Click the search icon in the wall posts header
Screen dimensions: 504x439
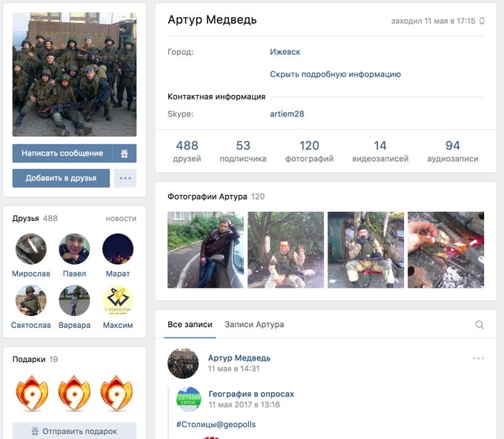tap(480, 325)
